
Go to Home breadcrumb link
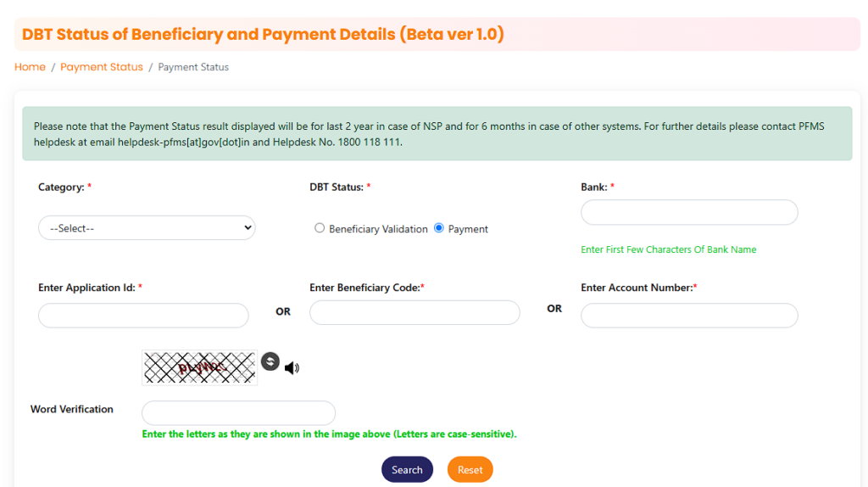(30, 67)
